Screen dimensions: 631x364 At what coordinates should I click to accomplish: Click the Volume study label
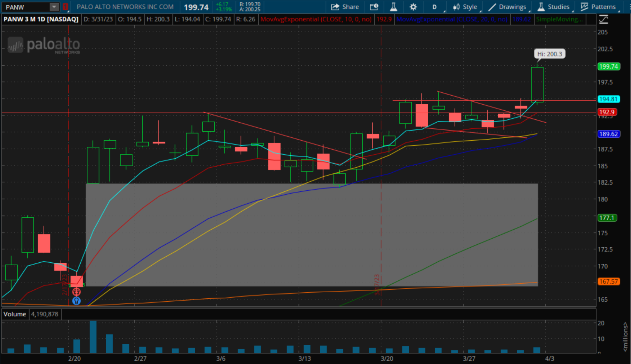[15, 314]
